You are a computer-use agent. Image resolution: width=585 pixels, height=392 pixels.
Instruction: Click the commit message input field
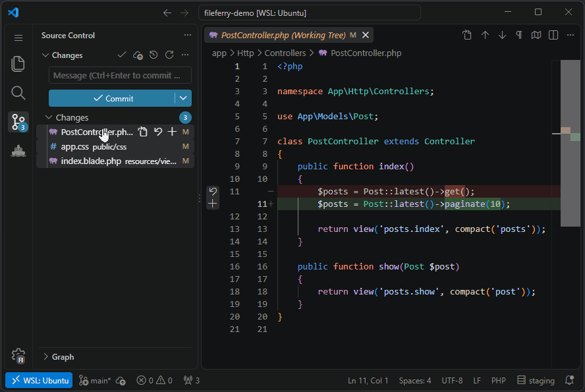pyautogui.click(x=120, y=75)
